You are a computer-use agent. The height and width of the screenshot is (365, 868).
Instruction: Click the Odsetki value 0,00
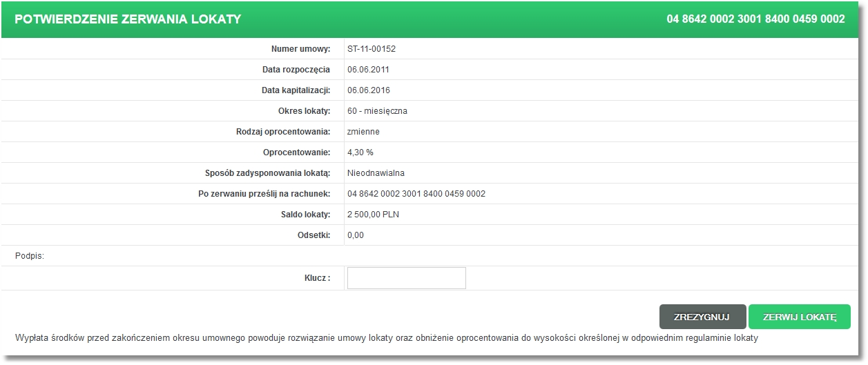point(356,235)
